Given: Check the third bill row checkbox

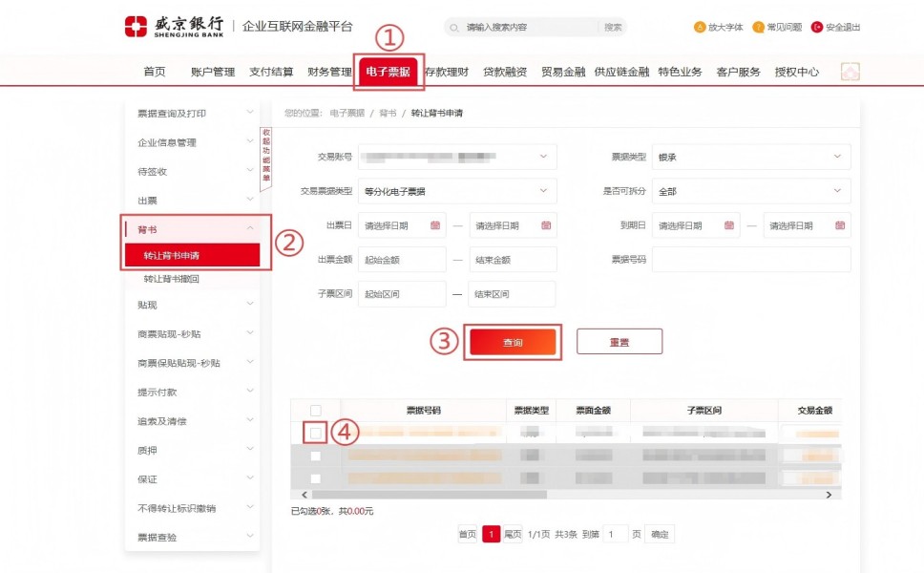Looking at the screenshot, I should click(x=316, y=478).
